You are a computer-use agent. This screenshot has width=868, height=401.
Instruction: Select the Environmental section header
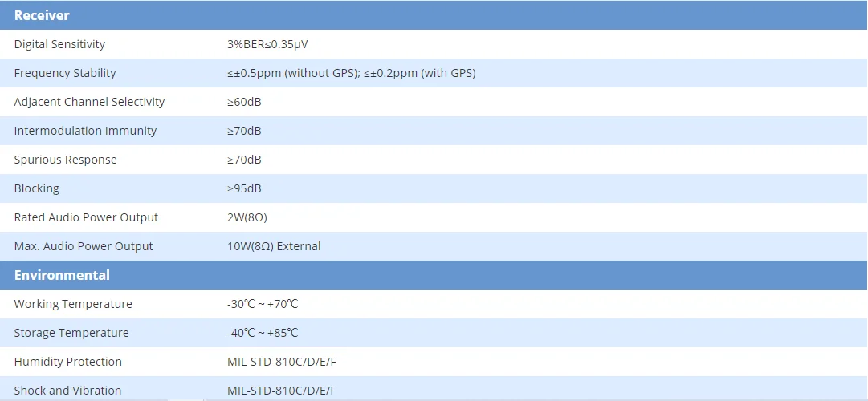62,275
